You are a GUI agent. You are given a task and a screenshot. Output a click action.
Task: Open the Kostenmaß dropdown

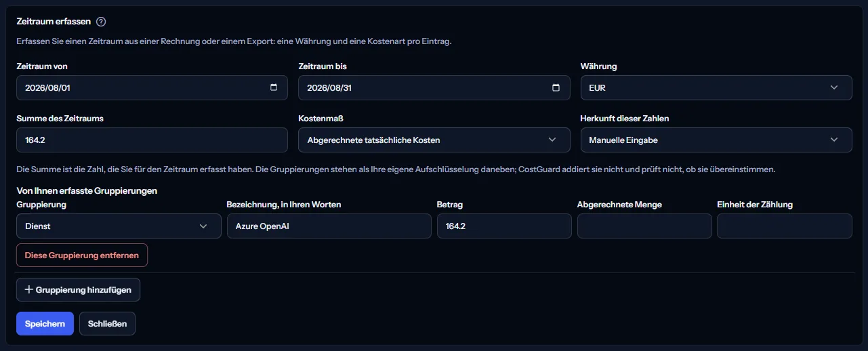(x=434, y=140)
